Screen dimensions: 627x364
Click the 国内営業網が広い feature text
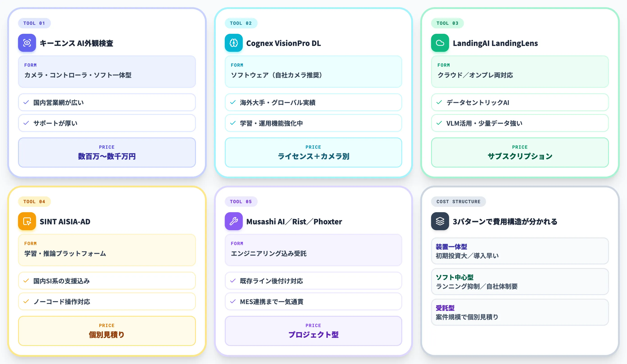tap(59, 102)
